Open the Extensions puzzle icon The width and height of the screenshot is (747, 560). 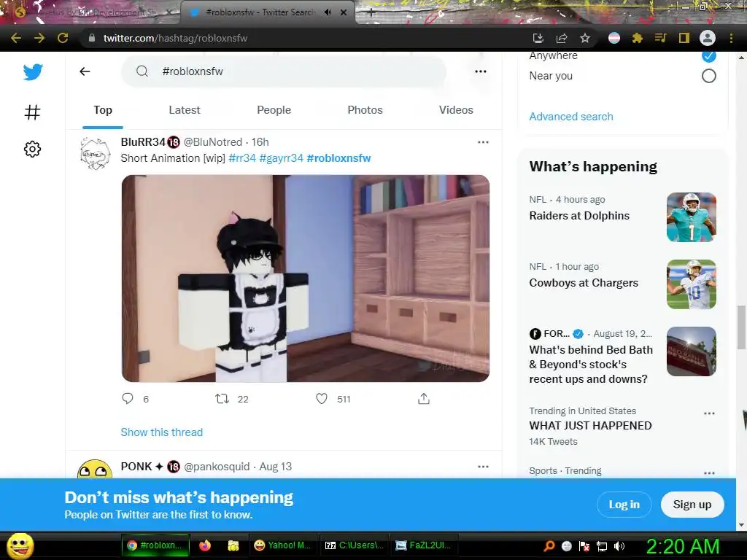click(x=638, y=38)
